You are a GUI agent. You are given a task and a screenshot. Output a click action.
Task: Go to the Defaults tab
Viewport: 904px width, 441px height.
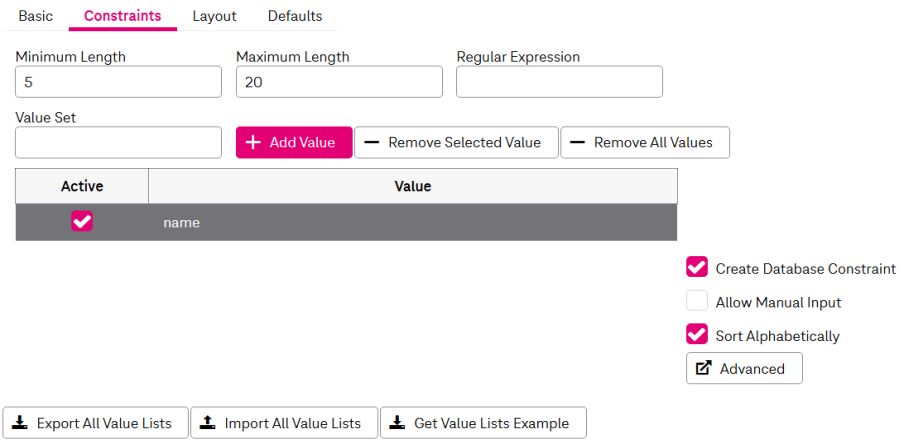295,16
